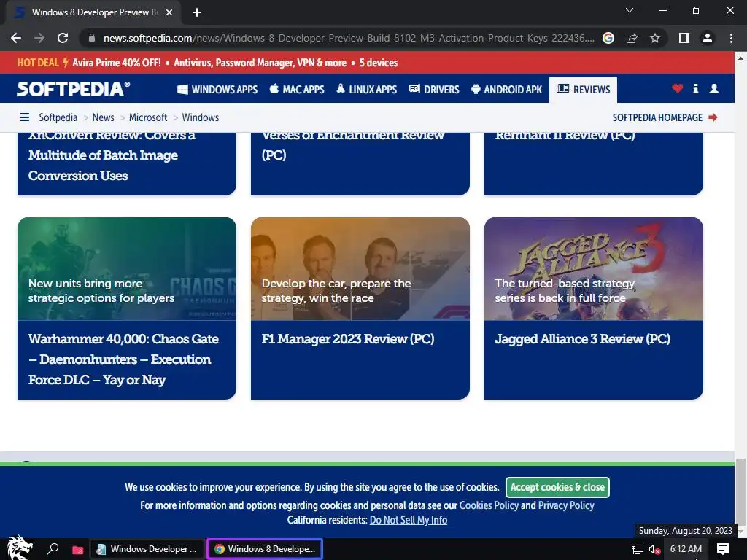Image resolution: width=747 pixels, height=560 pixels.
Task: Go to Windows breadcrumb
Action: (201, 117)
